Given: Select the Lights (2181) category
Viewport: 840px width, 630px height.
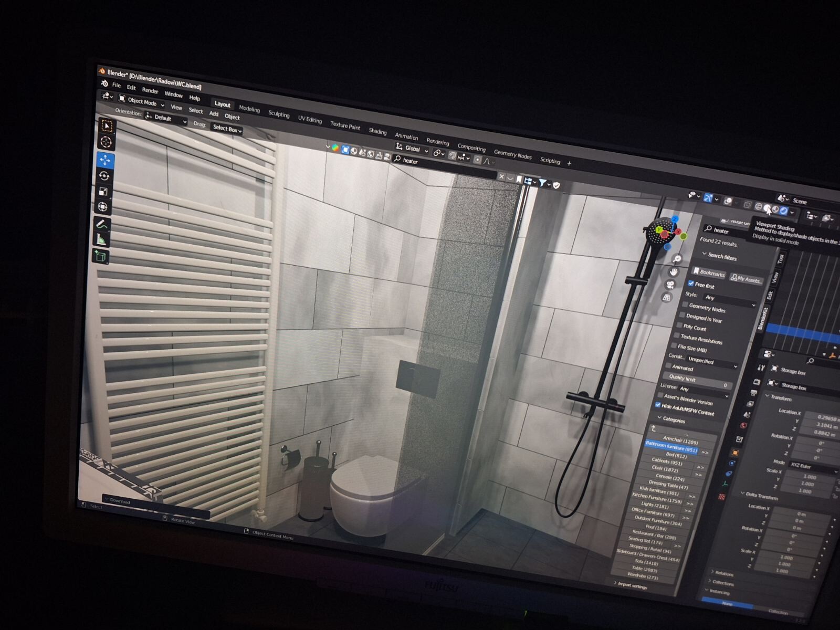Looking at the screenshot, I should click(654, 505).
